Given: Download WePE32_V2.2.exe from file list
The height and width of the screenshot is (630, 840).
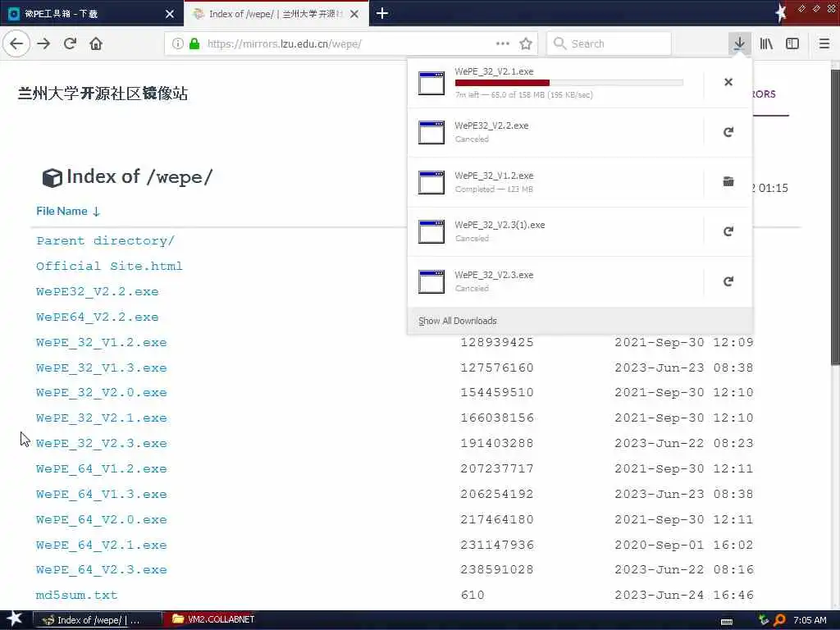Looking at the screenshot, I should 98,291.
